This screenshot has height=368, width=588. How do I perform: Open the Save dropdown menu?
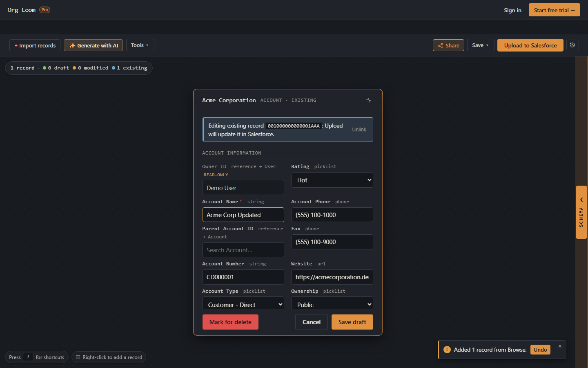[x=481, y=45]
